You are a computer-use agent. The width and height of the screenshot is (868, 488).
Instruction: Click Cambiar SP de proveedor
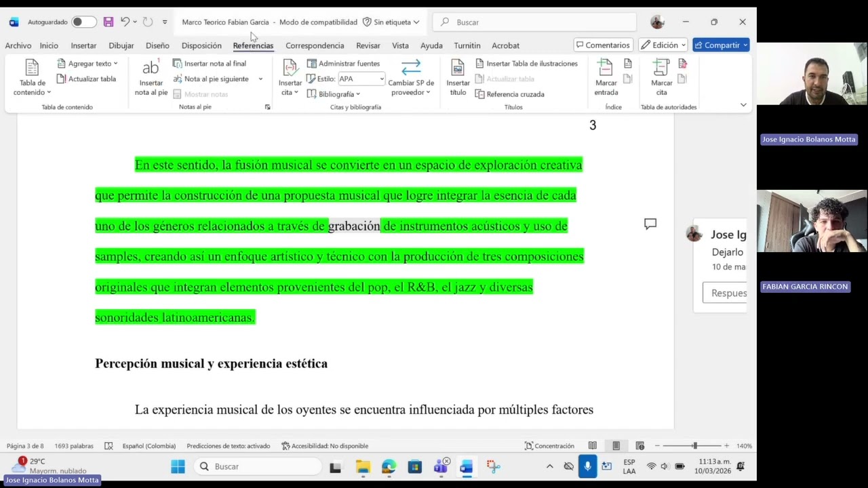(411, 78)
